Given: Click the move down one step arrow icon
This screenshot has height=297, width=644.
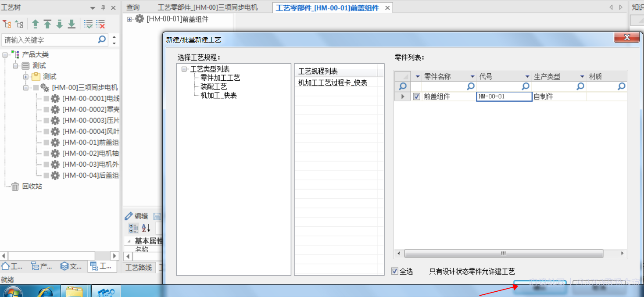Looking at the screenshot, I should [59, 24].
